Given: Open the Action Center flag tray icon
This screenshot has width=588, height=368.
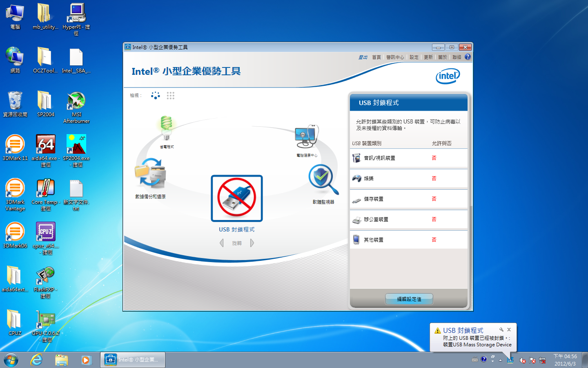Looking at the screenshot, I should [532, 360].
